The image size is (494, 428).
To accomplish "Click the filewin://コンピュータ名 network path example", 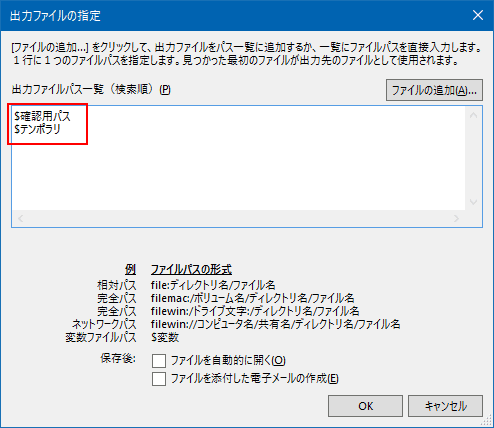I will coord(275,324).
